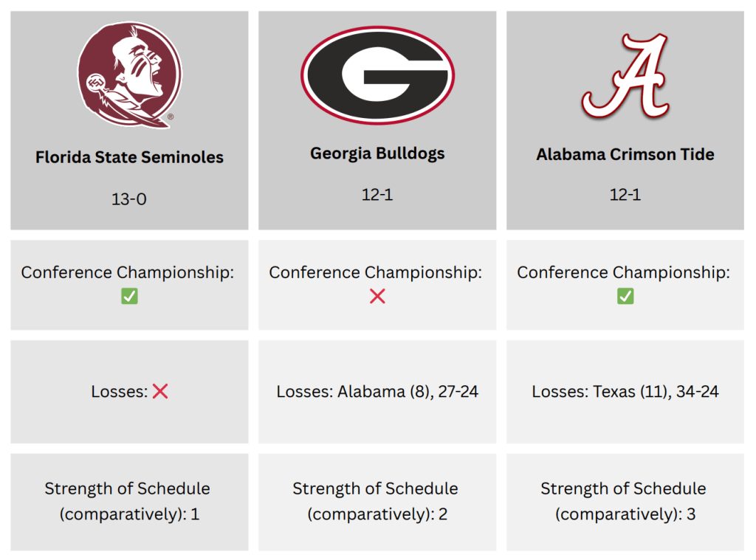Select the Florida State Seminoles team name

point(129,157)
